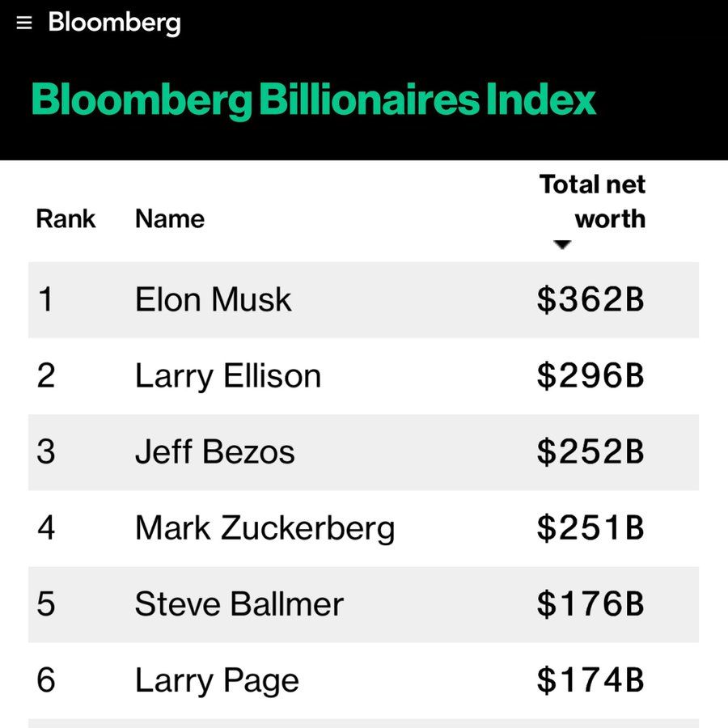View Steve Ballmer's profile
The image size is (728, 728).
point(239,604)
